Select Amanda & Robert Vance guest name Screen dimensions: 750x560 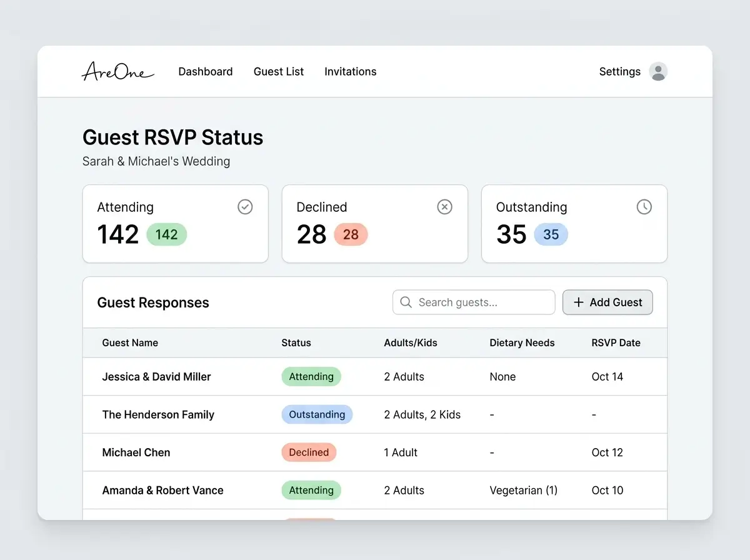pos(163,491)
